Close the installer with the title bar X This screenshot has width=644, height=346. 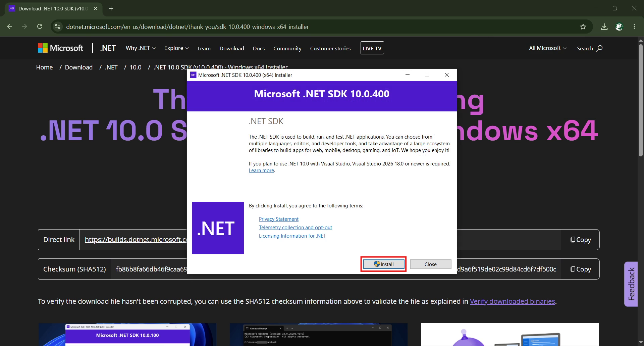click(x=447, y=75)
